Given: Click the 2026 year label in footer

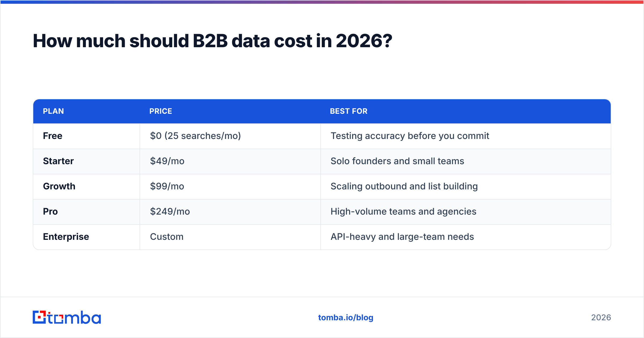Looking at the screenshot, I should point(601,318).
